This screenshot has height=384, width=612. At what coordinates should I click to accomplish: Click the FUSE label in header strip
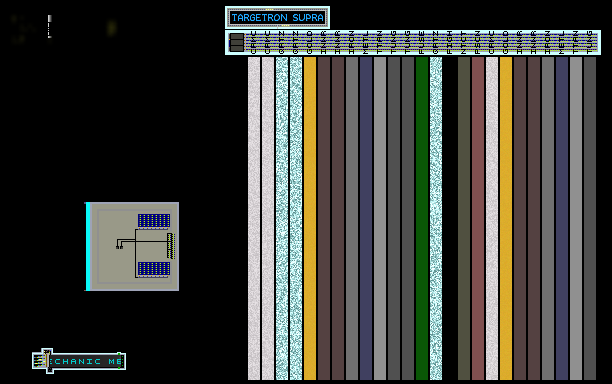pos(422,43)
